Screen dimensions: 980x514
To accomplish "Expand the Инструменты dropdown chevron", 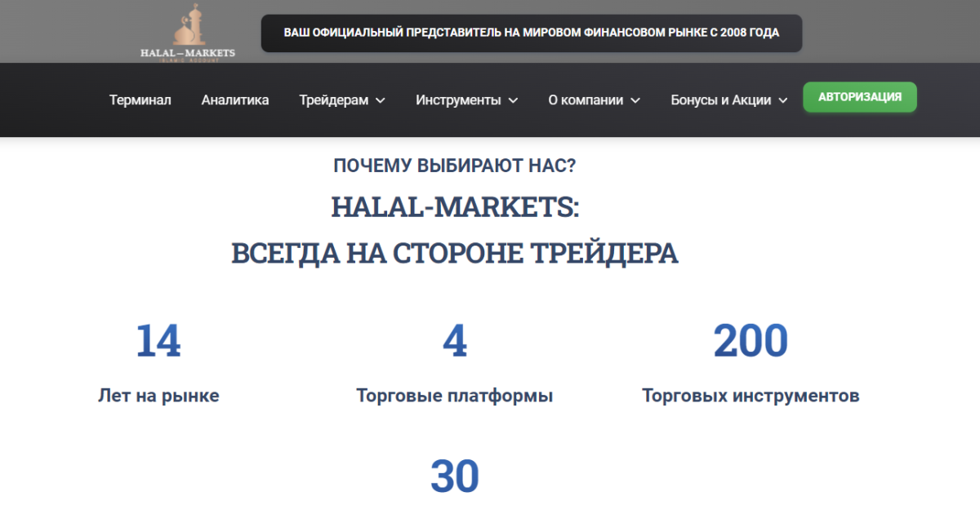I will pyautogui.click(x=513, y=100).
